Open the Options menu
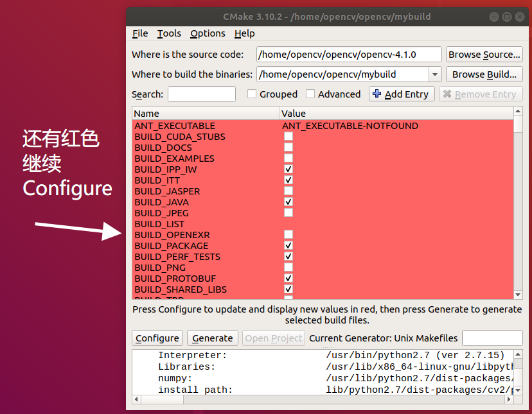This screenshot has height=414, width=532. coord(208,33)
